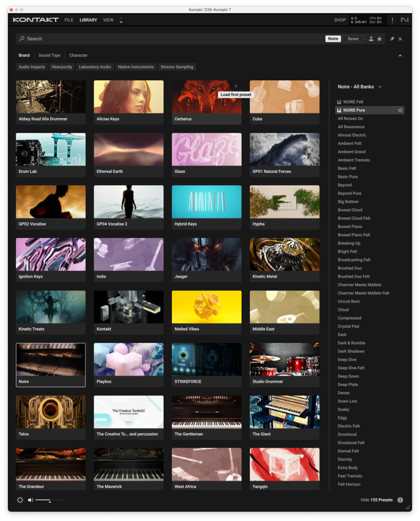Viewport: 420px width, 521px height.
Task: Click the Native Instruments logo icon
Action: (x=405, y=20)
